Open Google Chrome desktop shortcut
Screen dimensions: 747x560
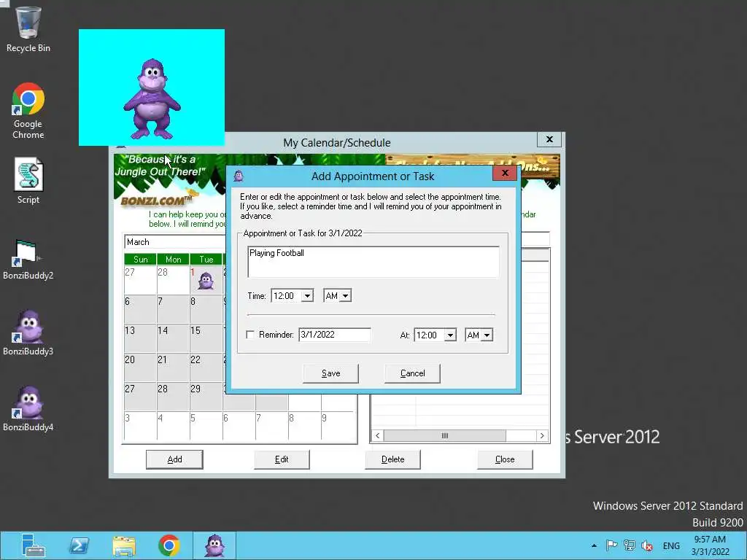point(28,111)
